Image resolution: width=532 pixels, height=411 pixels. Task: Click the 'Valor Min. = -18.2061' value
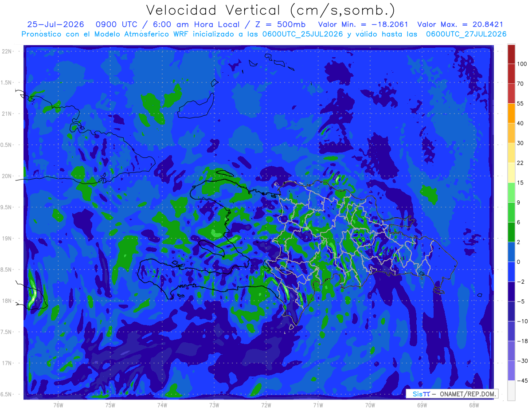[363, 24]
